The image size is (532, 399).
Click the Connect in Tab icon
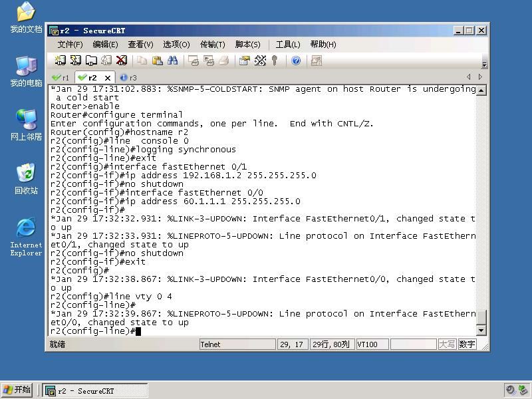point(91,61)
